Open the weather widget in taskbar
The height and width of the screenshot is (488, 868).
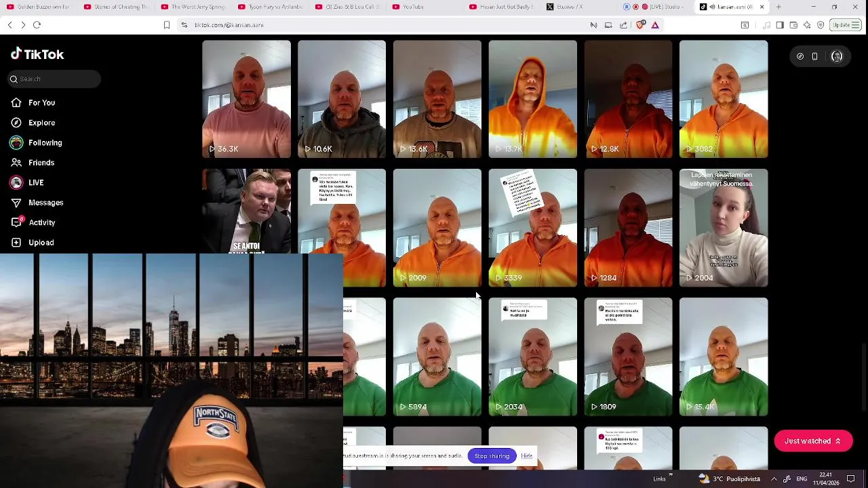pos(730,479)
